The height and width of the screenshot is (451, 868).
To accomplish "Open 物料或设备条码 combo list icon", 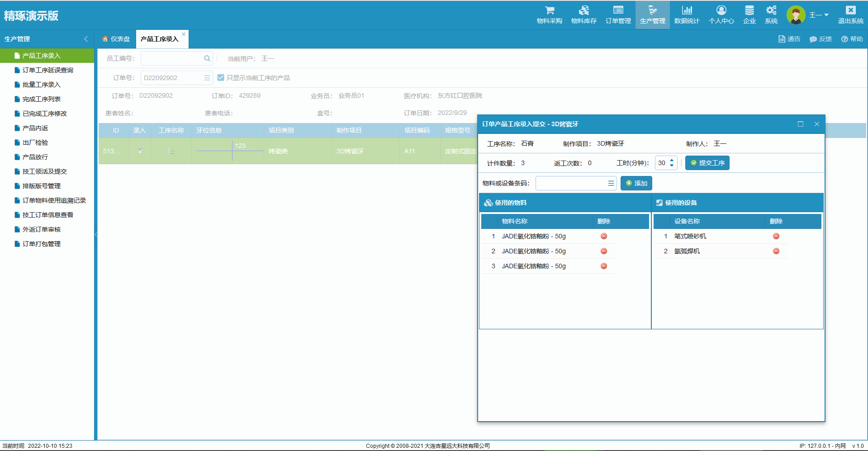I will 611,183.
